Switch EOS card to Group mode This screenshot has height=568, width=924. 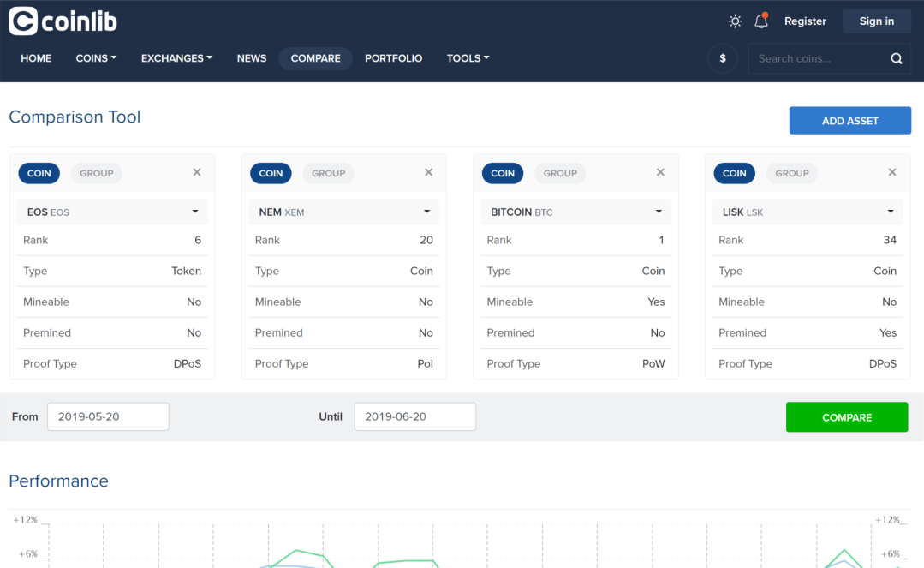click(97, 173)
